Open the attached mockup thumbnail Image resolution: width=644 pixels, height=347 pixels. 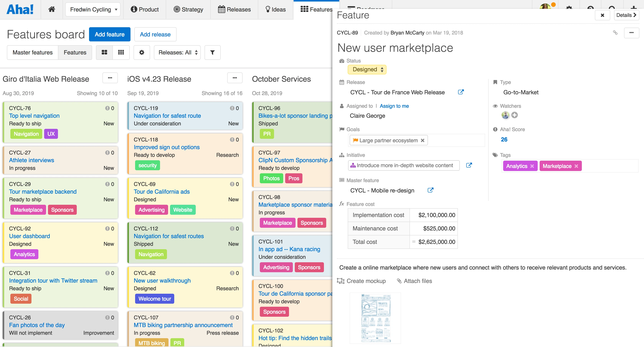[375, 318]
